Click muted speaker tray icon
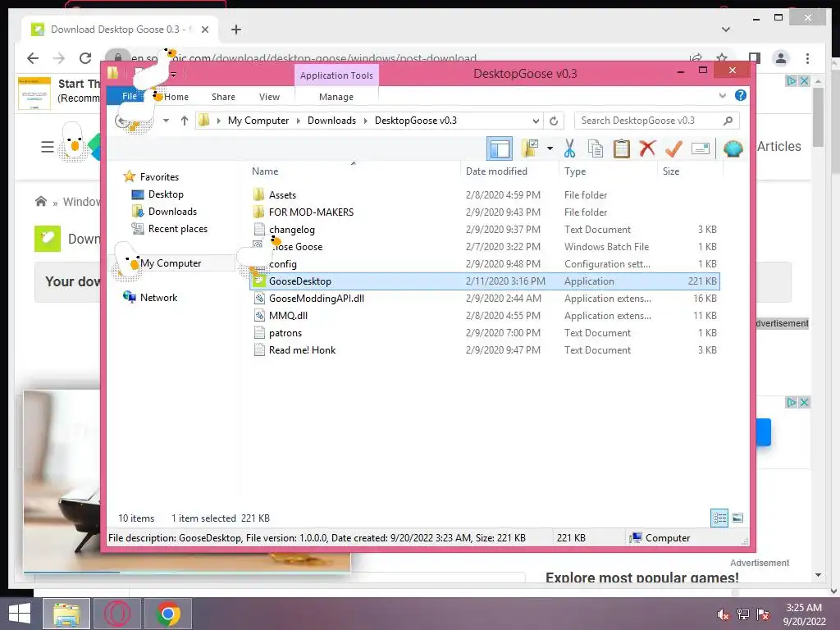 (x=723, y=614)
